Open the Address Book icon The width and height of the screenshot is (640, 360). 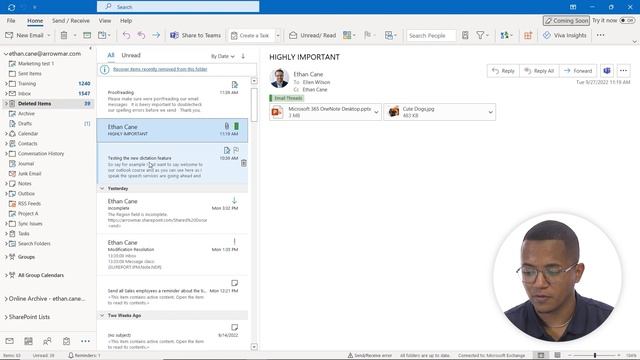click(x=465, y=36)
